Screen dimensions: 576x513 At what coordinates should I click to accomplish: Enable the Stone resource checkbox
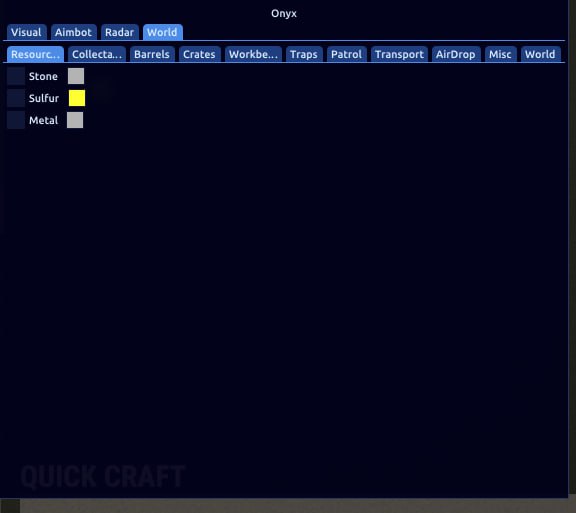coord(16,76)
